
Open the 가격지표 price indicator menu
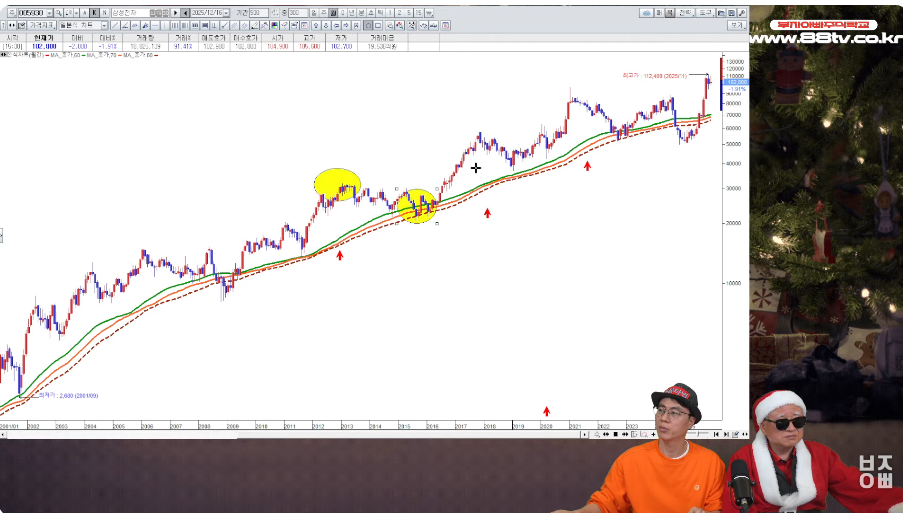41,25
